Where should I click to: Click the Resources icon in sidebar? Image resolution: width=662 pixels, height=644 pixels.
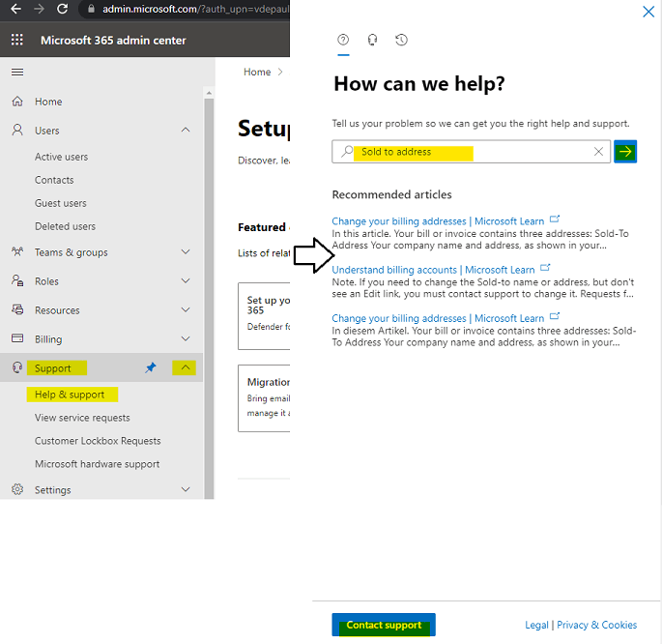[x=17, y=310]
